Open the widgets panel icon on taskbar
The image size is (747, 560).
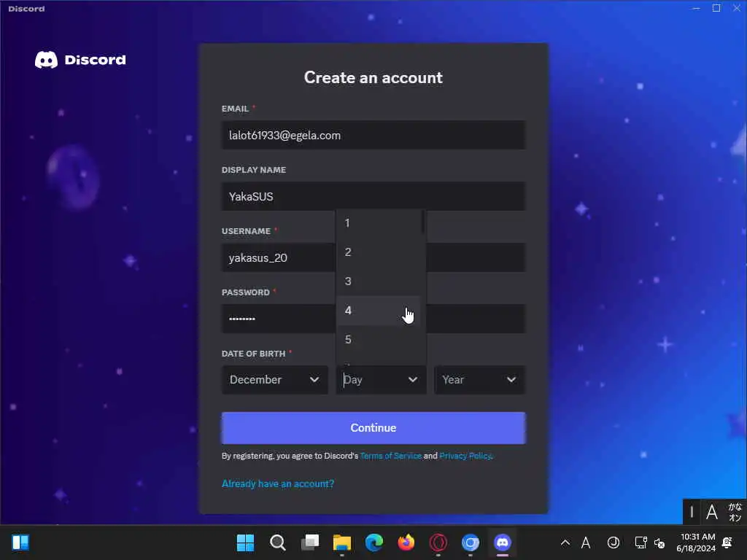point(20,542)
